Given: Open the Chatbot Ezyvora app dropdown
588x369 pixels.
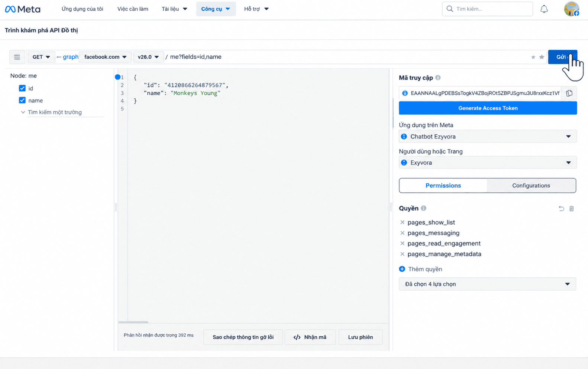Looking at the screenshot, I should coord(488,137).
